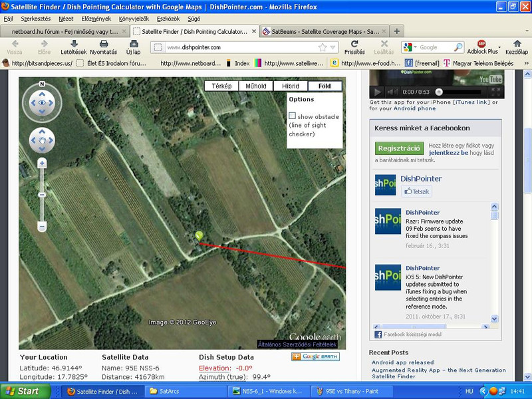This screenshot has height=399, width=532.
Task: Click the Google search input field
Action: coord(436,47)
